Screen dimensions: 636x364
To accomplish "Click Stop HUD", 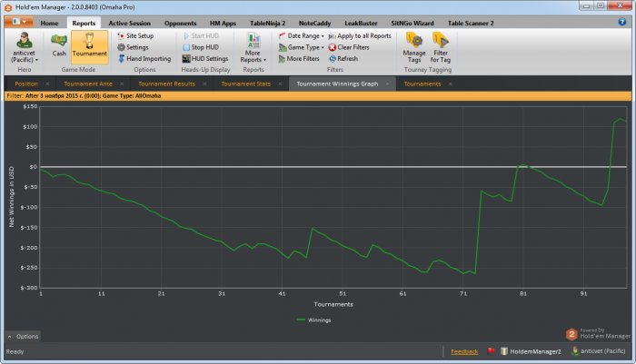I will click(204, 47).
